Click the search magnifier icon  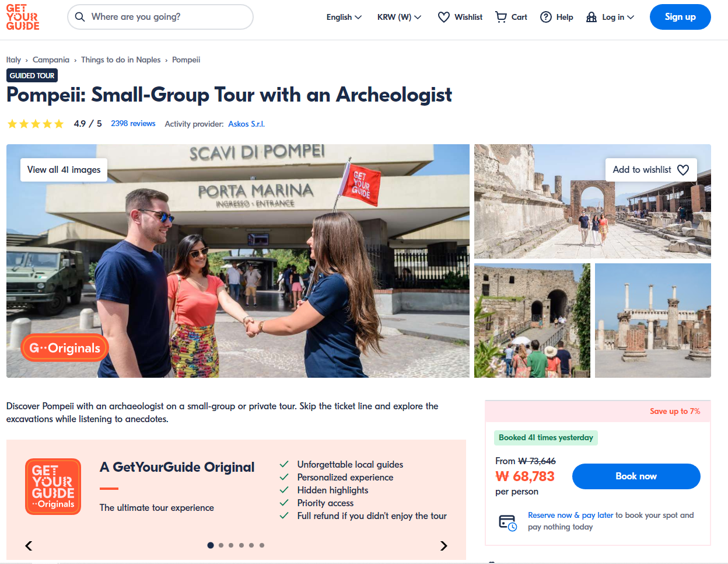80,17
